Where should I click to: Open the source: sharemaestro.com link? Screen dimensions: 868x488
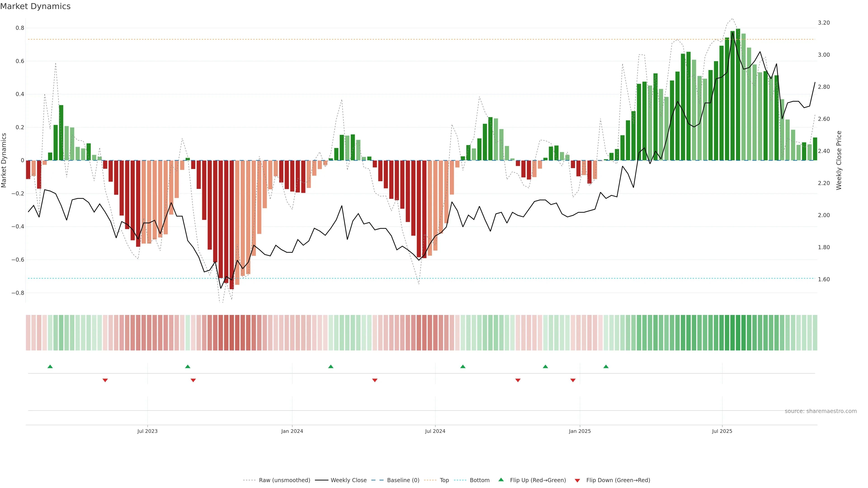click(x=821, y=411)
